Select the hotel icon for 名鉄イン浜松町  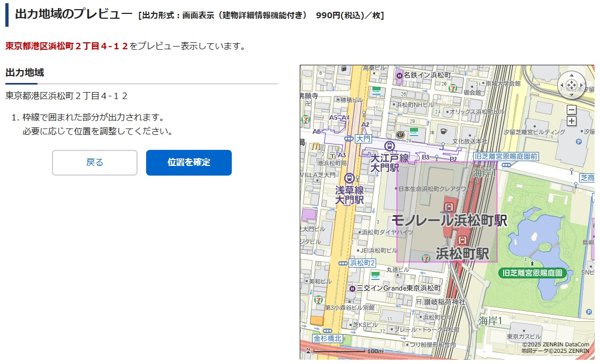pos(398,75)
